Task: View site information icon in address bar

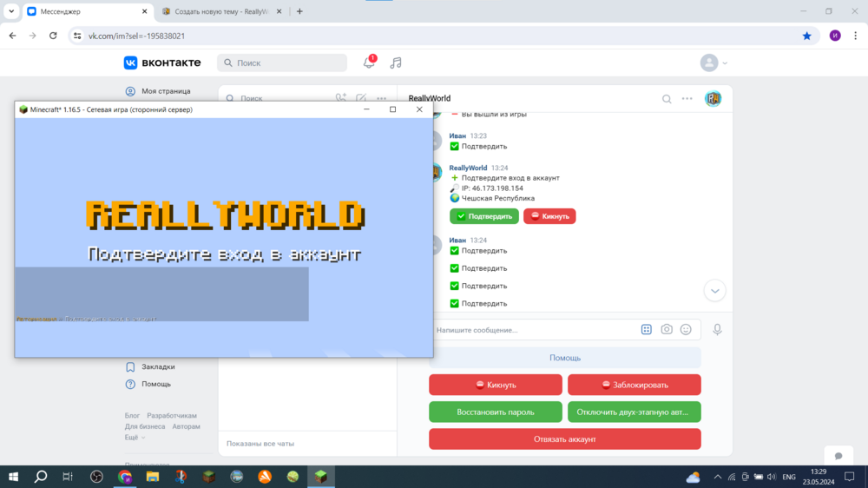Action: click(77, 36)
